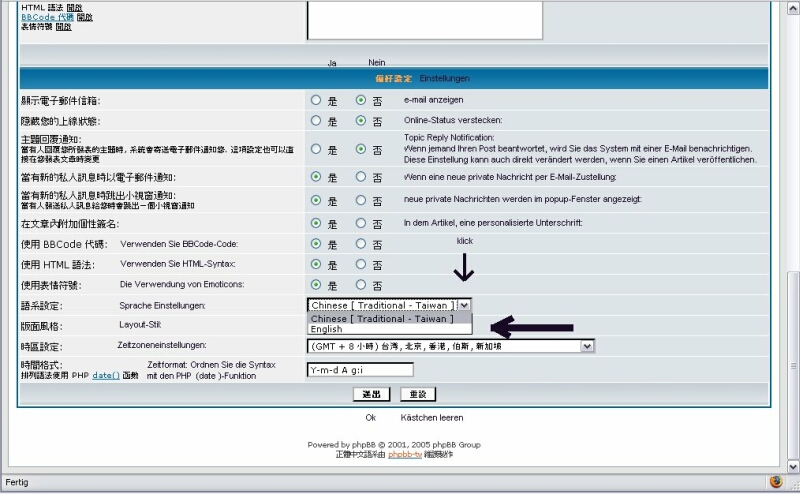Click the Firefox icon in status bar
The image size is (800, 494).
(x=775, y=481)
